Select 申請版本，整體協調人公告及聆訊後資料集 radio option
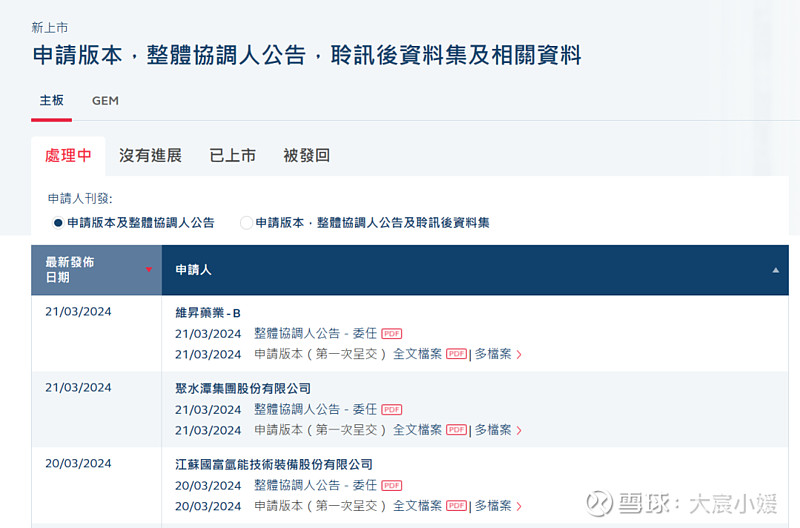This screenshot has width=800, height=528. (246, 223)
